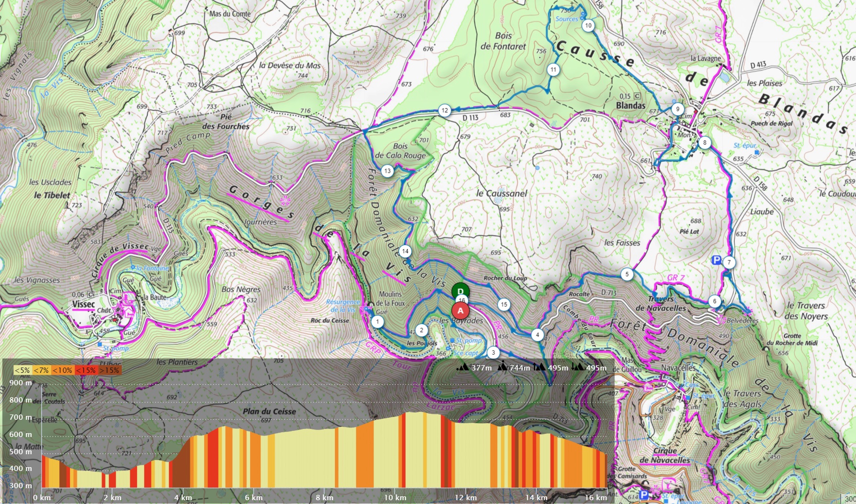The width and height of the screenshot is (856, 504).
Task: Click the red A arrival marker
Action: pos(460,310)
